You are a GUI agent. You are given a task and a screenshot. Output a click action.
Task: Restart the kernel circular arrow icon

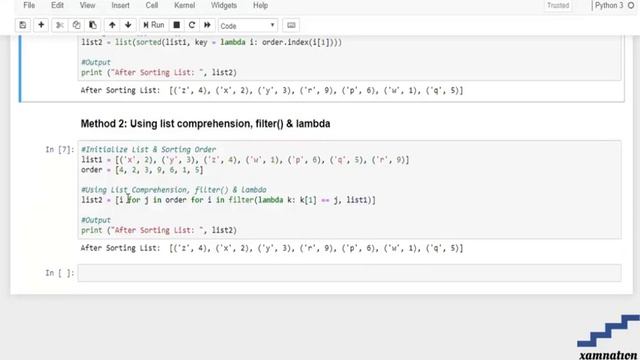click(x=192, y=25)
